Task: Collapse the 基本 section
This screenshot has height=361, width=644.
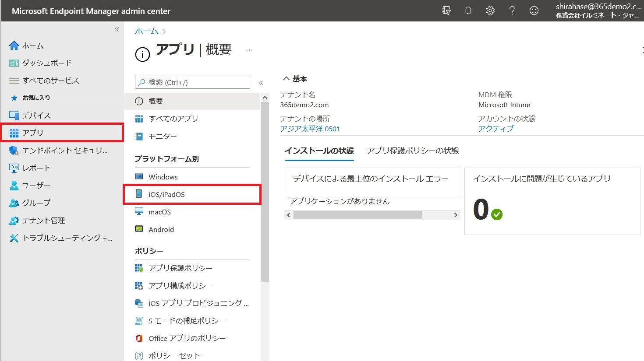Action: (x=286, y=79)
